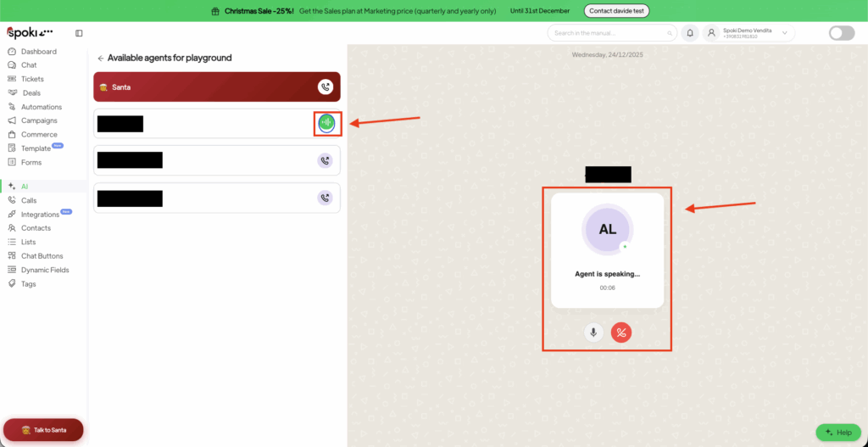Image resolution: width=868 pixels, height=447 pixels.
Task: Go to Campaigns in the sidebar
Action: (x=39, y=120)
